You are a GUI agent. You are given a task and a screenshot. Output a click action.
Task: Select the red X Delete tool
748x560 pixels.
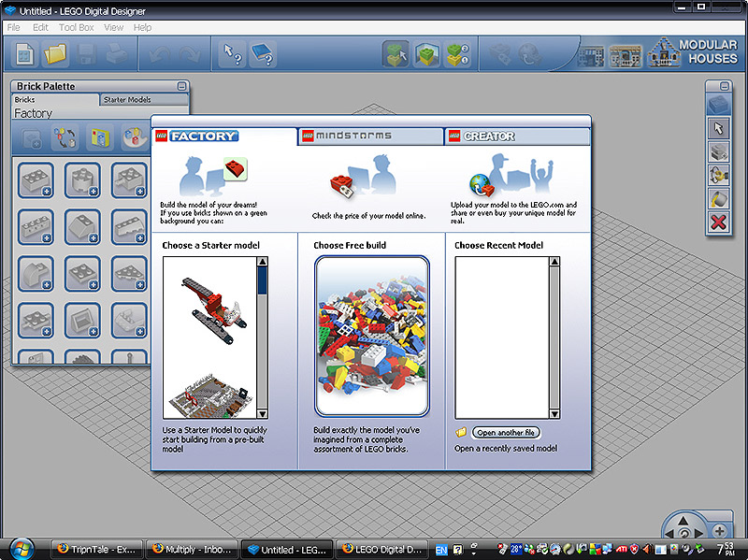click(718, 223)
